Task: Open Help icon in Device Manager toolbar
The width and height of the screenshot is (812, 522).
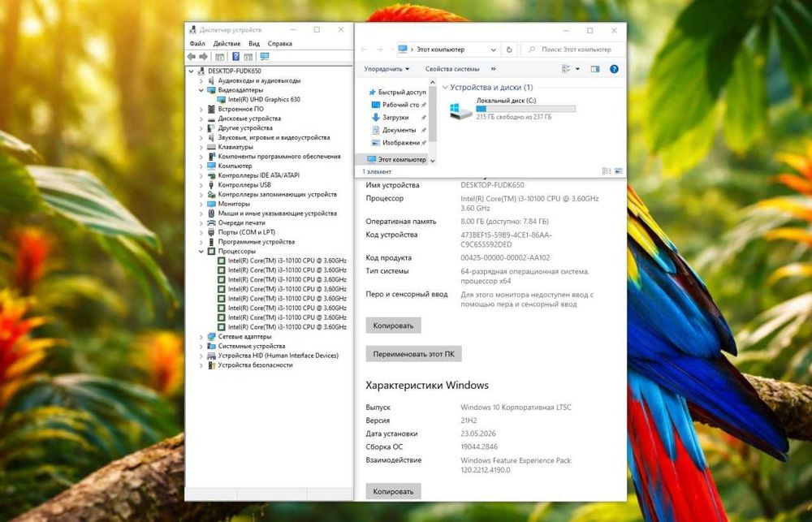Action: pyautogui.click(x=235, y=57)
